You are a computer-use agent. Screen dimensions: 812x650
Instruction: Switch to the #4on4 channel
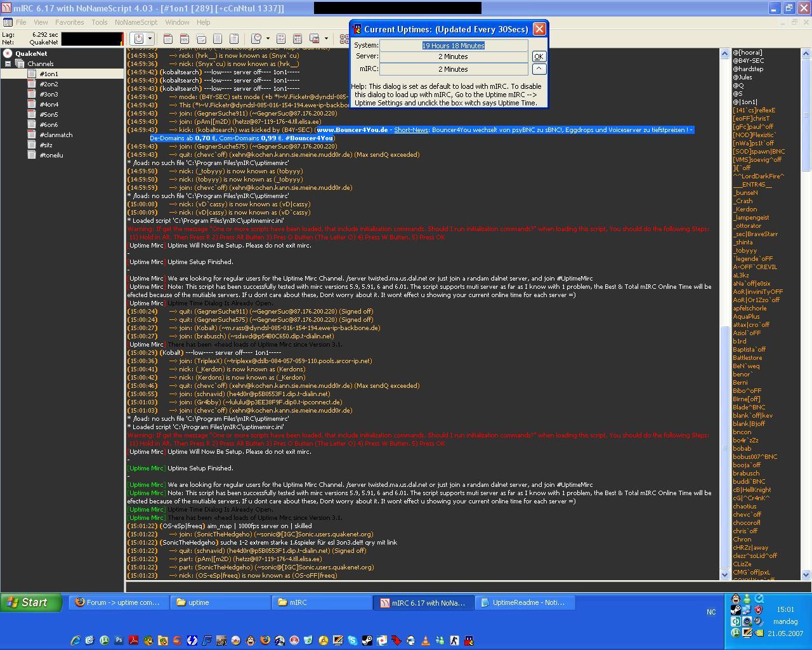49,104
